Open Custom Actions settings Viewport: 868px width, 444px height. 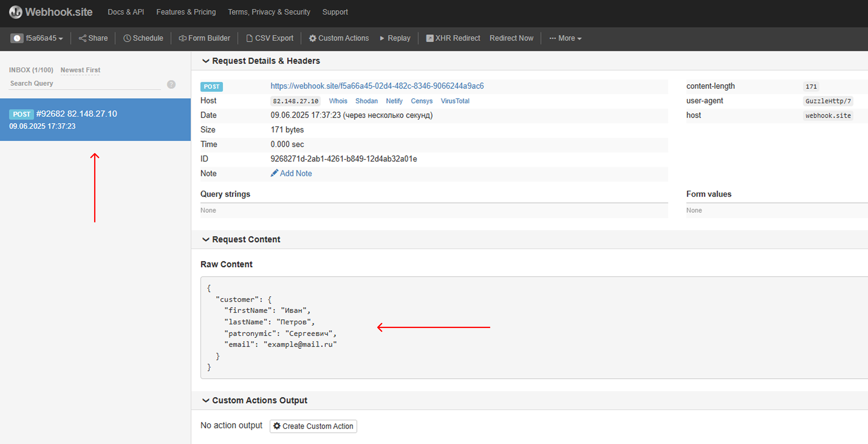pos(338,38)
